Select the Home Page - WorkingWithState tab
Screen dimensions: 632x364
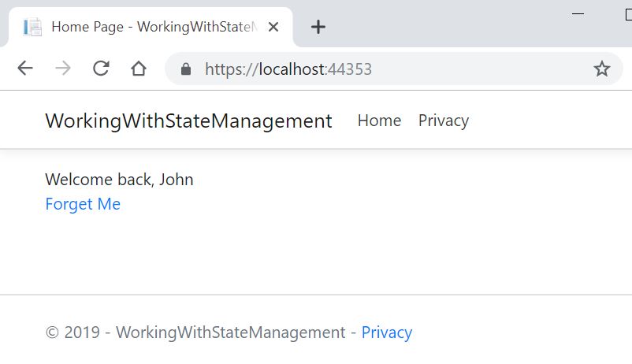coord(150,27)
